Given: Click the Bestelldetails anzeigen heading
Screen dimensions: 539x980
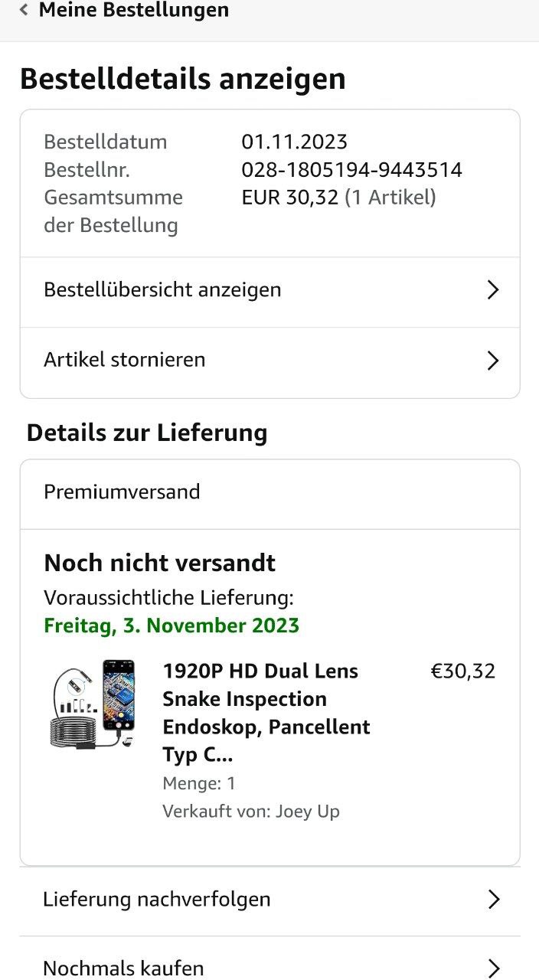Looking at the screenshot, I should (183, 79).
